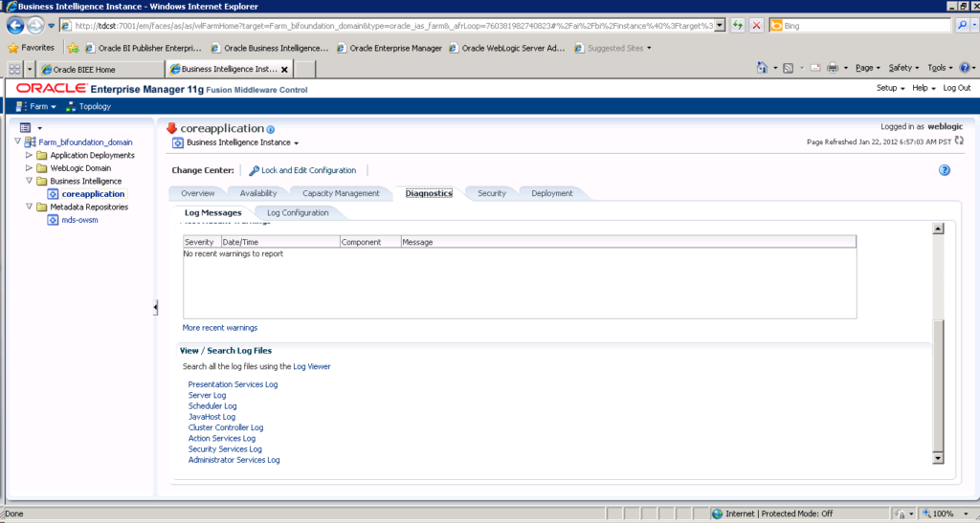Expand the WebLogic Domain tree node
The height and width of the screenshot is (523, 980).
(x=29, y=168)
